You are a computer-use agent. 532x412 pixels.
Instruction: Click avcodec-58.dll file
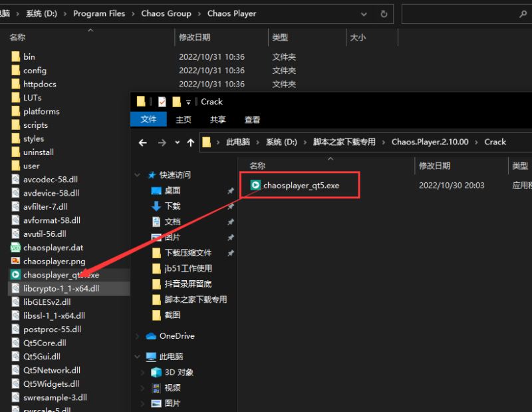[x=51, y=179]
